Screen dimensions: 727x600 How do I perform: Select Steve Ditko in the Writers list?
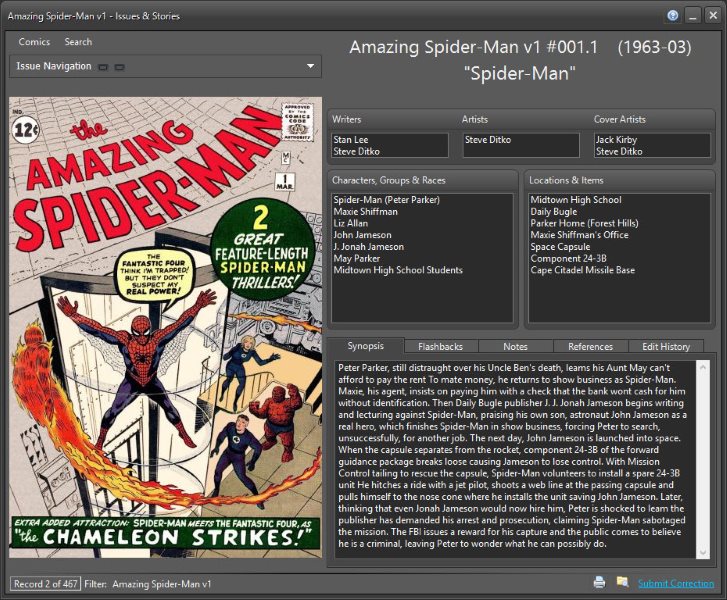(357, 151)
